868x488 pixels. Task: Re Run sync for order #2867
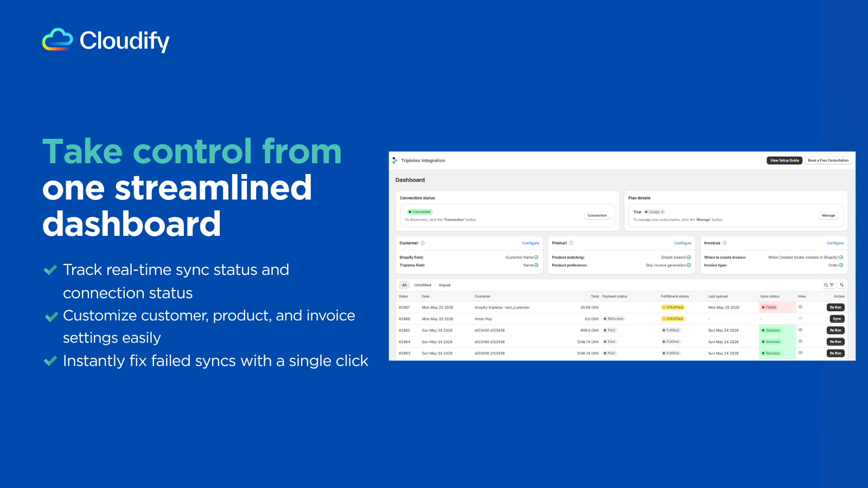[x=835, y=307]
